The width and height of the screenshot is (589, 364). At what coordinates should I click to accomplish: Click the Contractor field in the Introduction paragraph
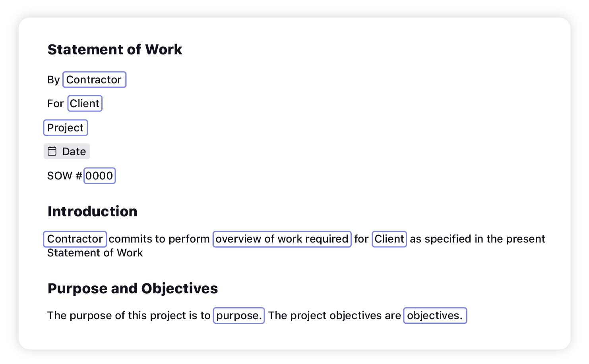75,239
